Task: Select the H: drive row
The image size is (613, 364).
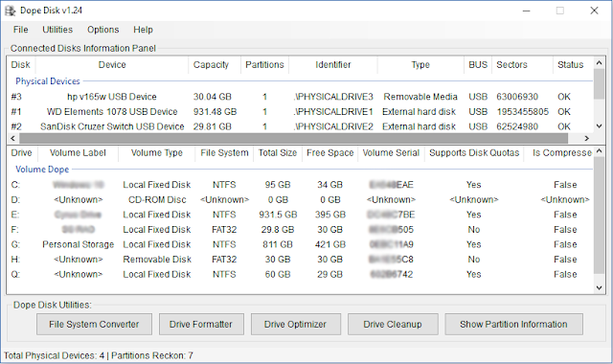Action: click(x=300, y=260)
